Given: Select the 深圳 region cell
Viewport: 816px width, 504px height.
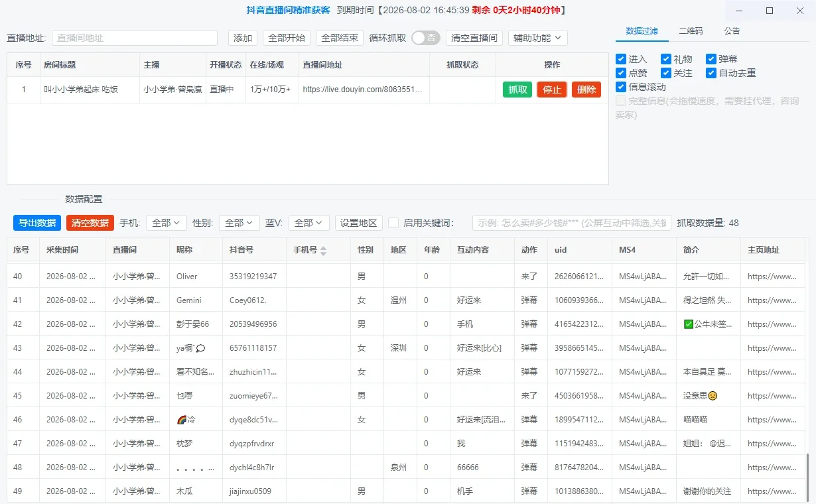Looking at the screenshot, I should [x=399, y=348].
